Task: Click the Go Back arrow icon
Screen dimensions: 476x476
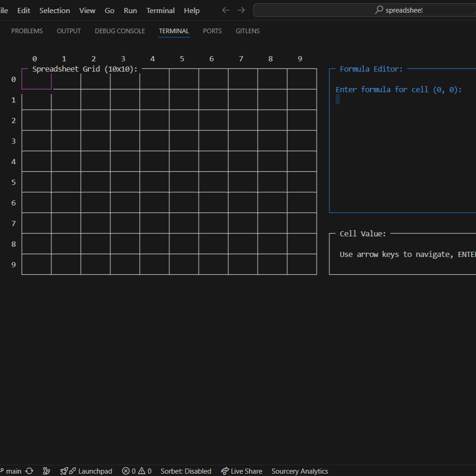Action: [226, 10]
